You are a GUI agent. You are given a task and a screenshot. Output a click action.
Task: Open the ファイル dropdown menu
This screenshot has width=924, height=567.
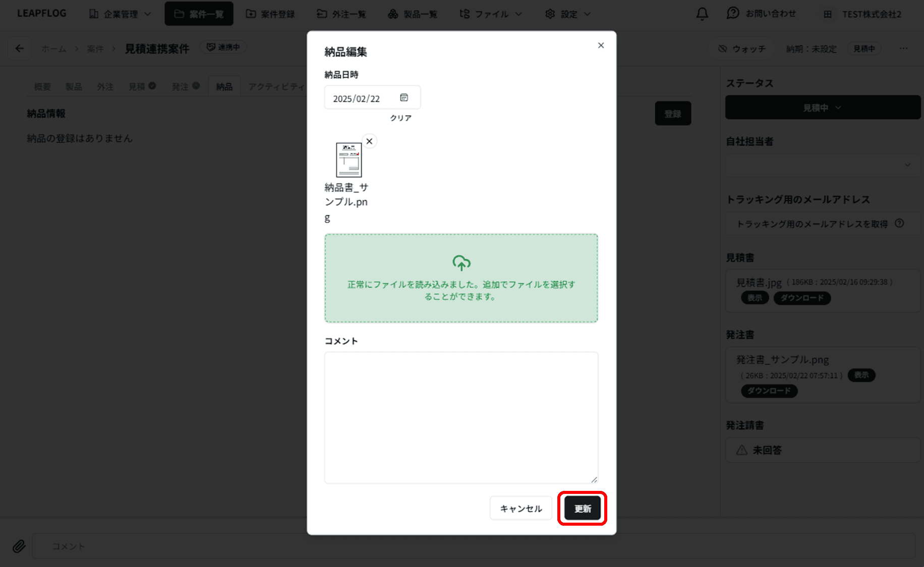coord(490,14)
